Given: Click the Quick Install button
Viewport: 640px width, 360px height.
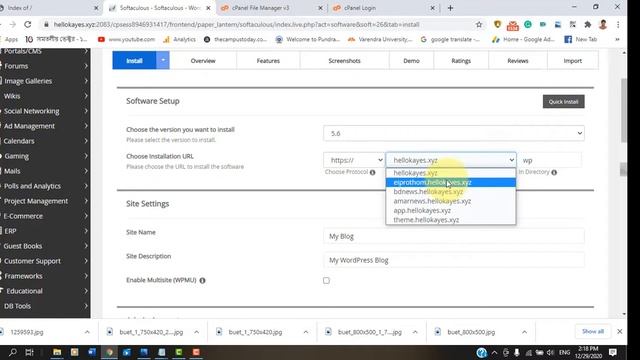Looking at the screenshot, I should click(563, 102).
